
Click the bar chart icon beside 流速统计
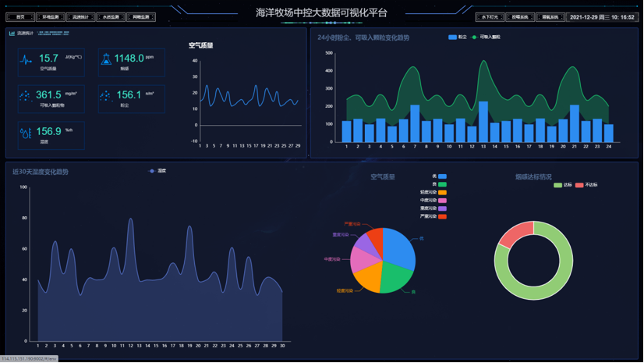12,34
